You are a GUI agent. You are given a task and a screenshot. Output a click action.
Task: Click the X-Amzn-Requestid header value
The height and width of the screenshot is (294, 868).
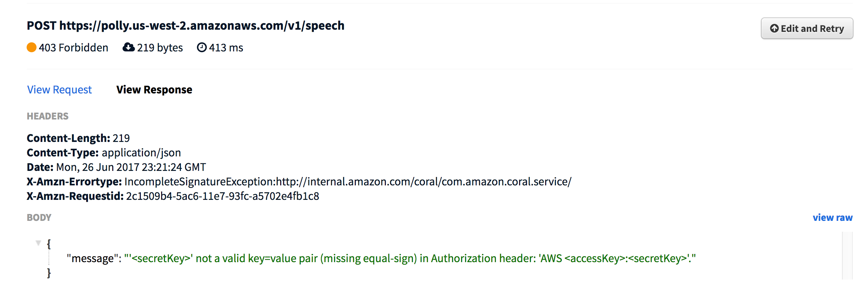pos(223,196)
